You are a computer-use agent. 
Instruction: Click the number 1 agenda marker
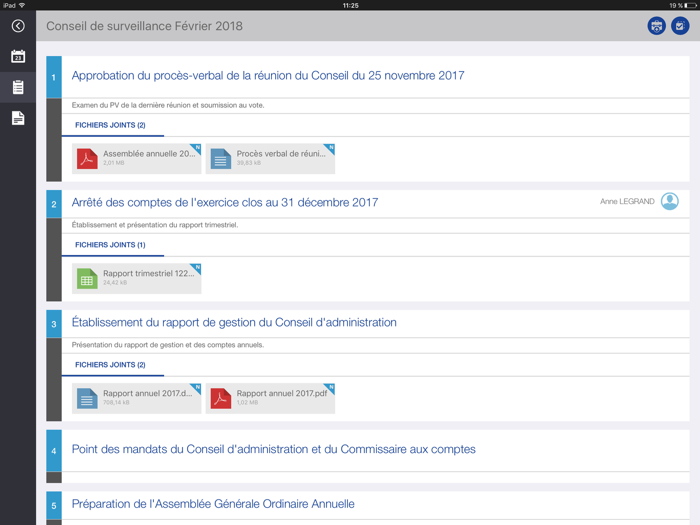click(x=54, y=77)
